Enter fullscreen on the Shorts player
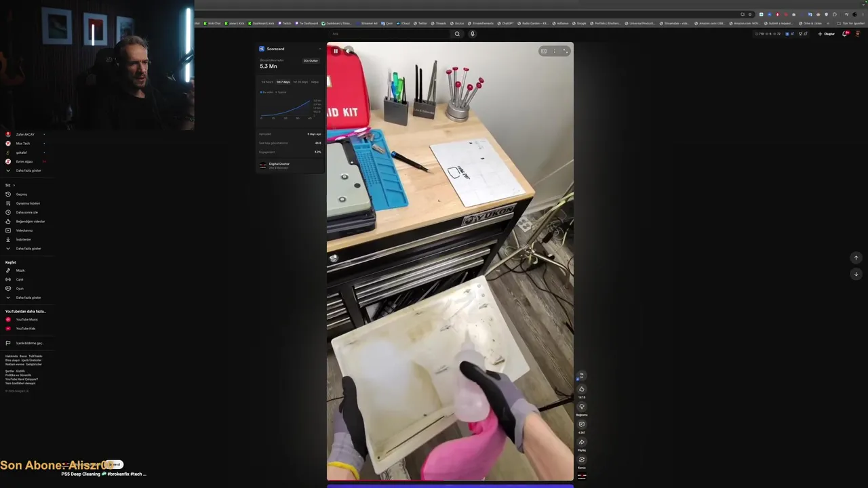868x488 pixels. tap(566, 51)
